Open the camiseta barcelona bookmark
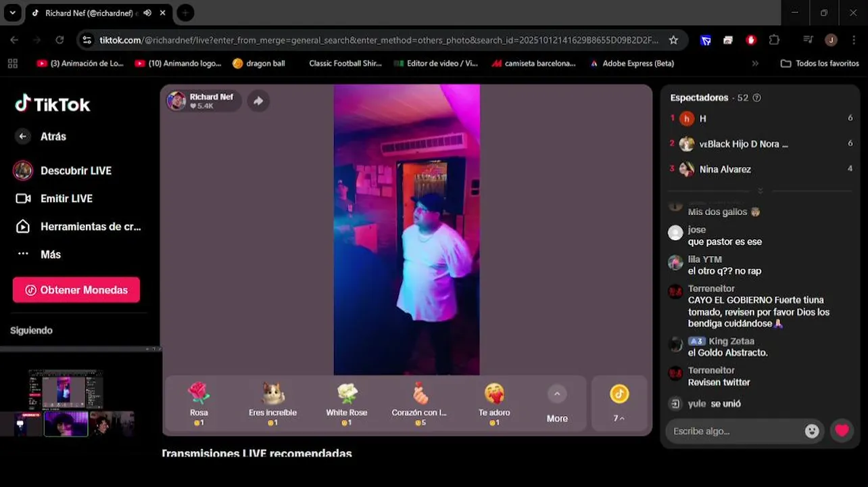This screenshot has height=487, width=868. pyautogui.click(x=534, y=64)
